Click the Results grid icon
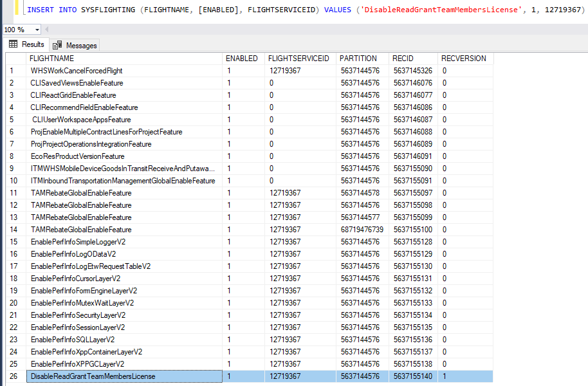Screen dimensions: 588x386 click(13, 44)
